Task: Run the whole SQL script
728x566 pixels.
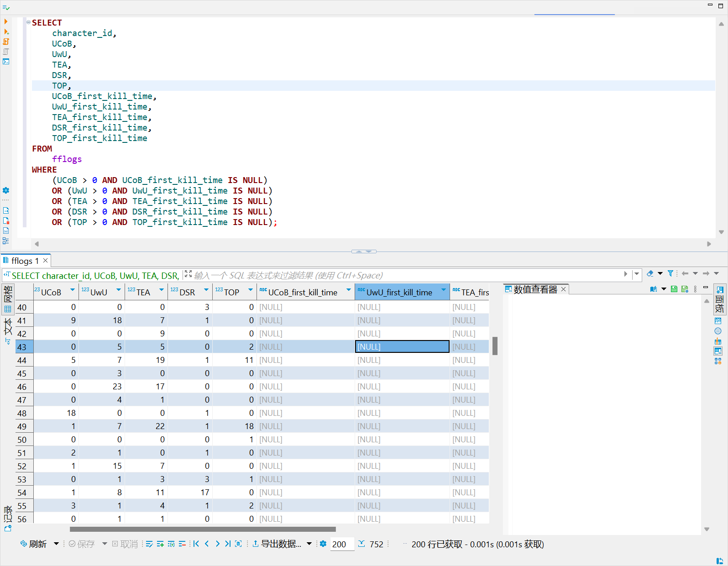Action: click(x=6, y=42)
